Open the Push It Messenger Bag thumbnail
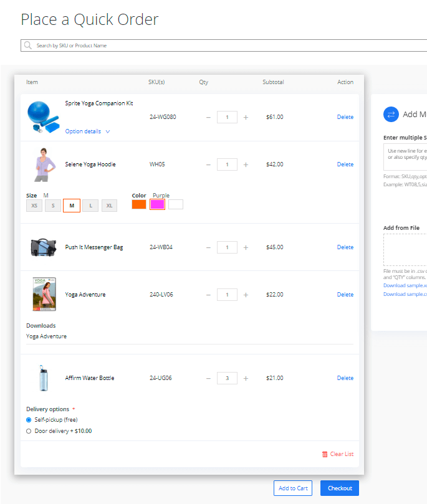The image size is (427, 504). tap(44, 247)
